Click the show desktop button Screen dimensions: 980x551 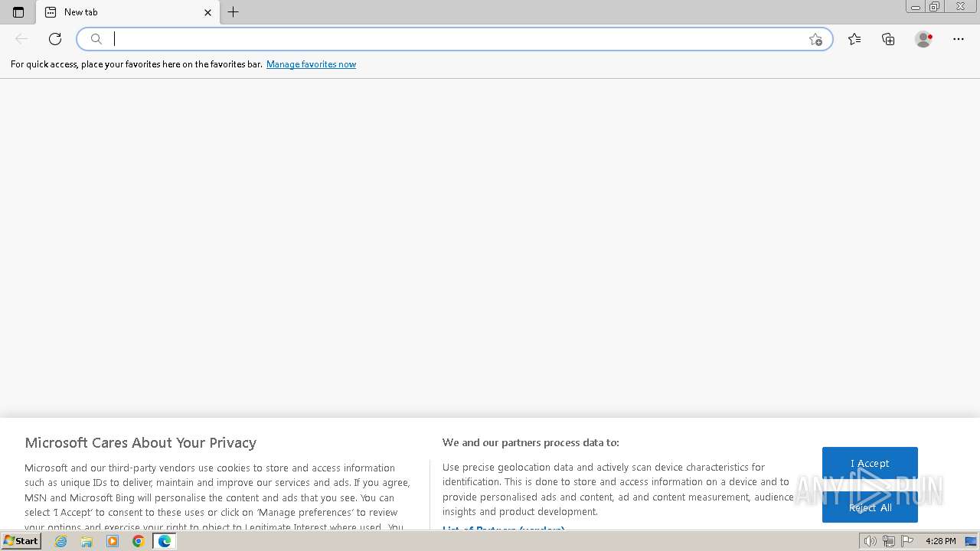tap(971, 541)
